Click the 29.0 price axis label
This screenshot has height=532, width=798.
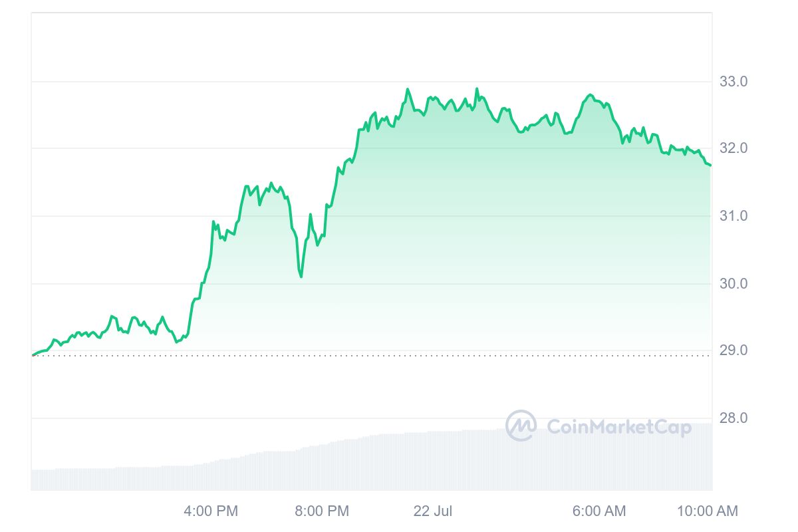733,350
